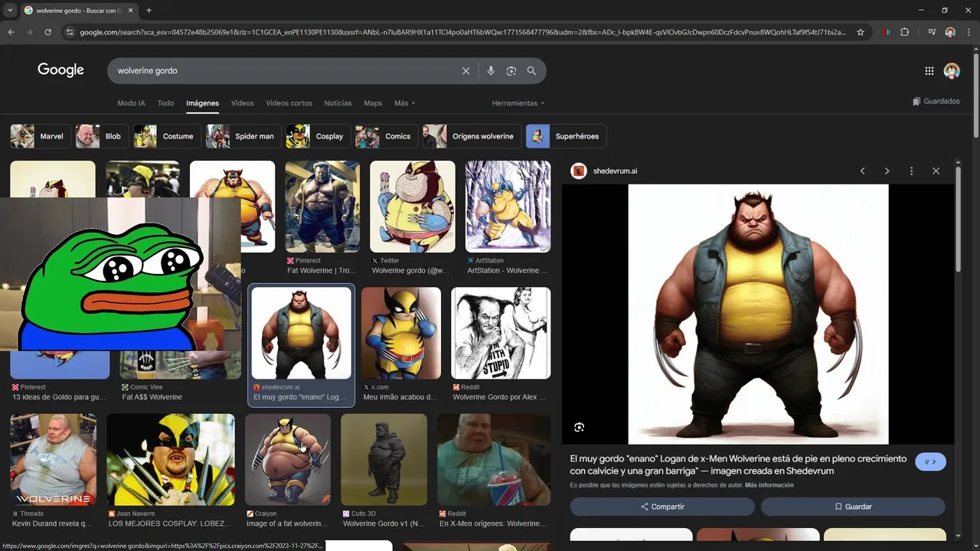Viewport: 980px width, 551px height.
Task: Click in the wolverine gordo search field
Action: click(x=283, y=70)
